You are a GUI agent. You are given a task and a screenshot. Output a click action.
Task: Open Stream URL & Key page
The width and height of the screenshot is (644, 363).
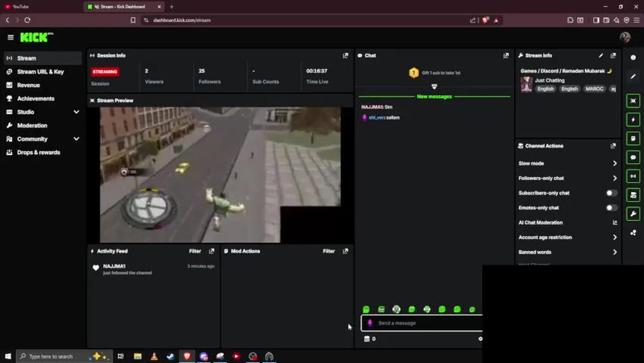[x=42, y=72]
